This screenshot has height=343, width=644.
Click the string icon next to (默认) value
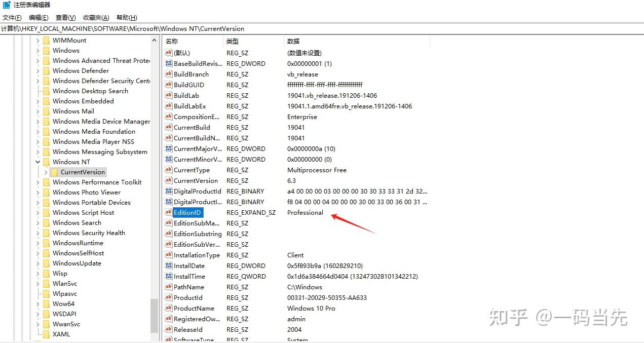click(x=169, y=53)
